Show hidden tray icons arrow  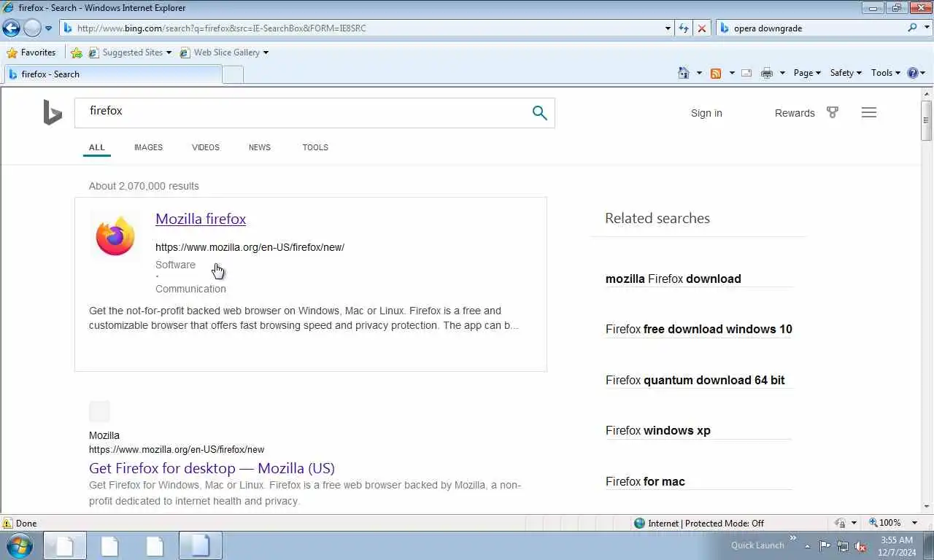coord(807,546)
